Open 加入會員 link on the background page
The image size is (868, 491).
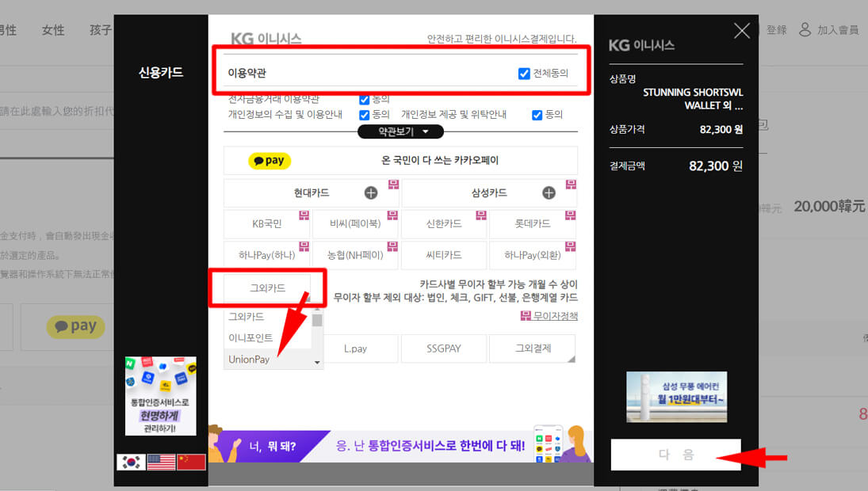pyautogui.click(x=838, y=30)
